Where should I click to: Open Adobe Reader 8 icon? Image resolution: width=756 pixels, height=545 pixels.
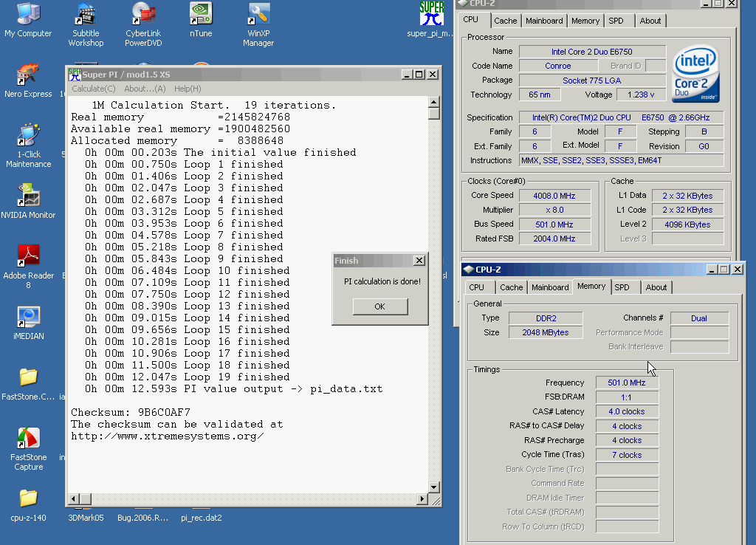click(x=28, y=257)
